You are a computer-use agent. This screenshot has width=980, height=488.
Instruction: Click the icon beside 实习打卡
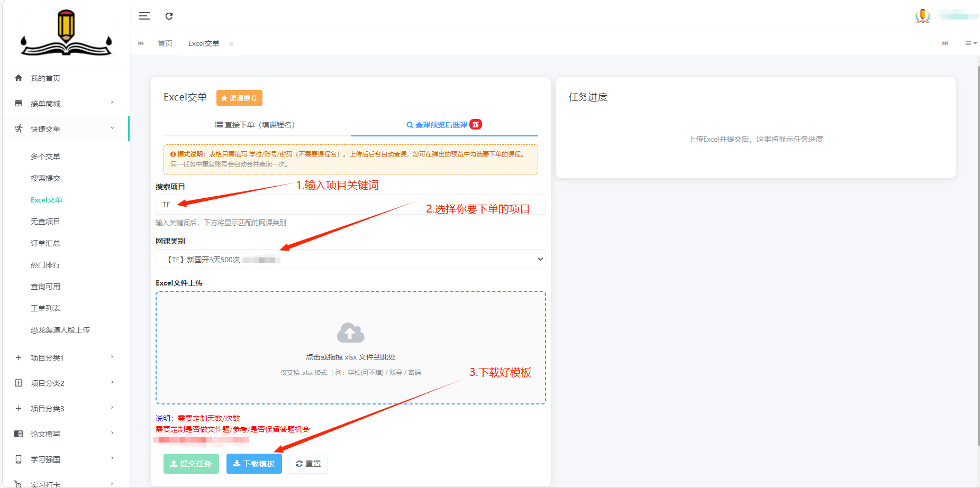pos(19,484)
